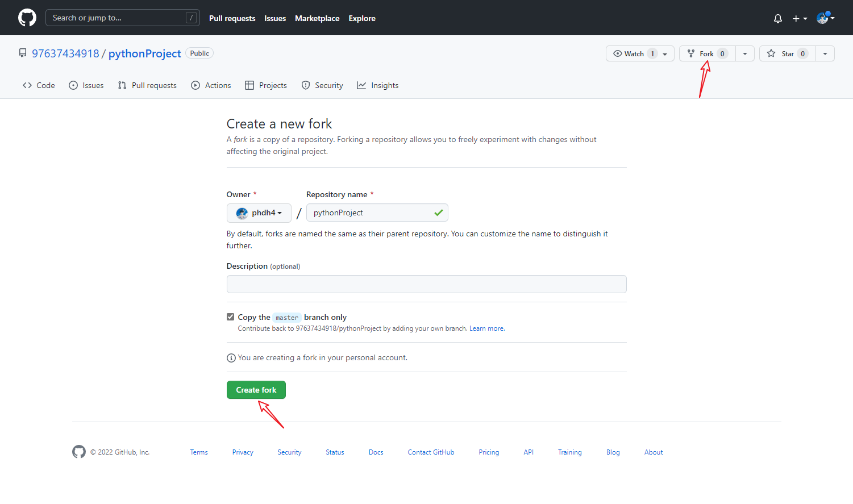The width and height of the screenshot is (853, 504).
Task: Expand the Fork dropdown arrow
Action: [x=745, y=53]
